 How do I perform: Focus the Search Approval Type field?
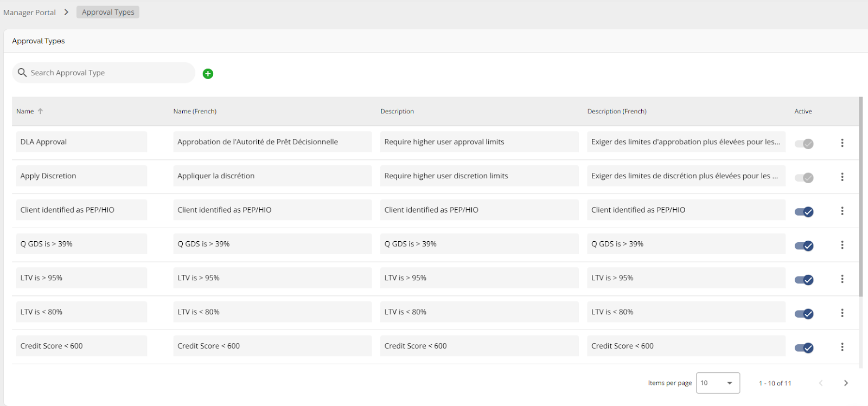click(x=108, y=73)
